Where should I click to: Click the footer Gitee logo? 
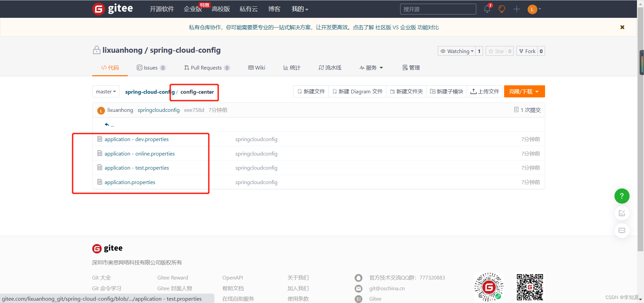(107, 248)
